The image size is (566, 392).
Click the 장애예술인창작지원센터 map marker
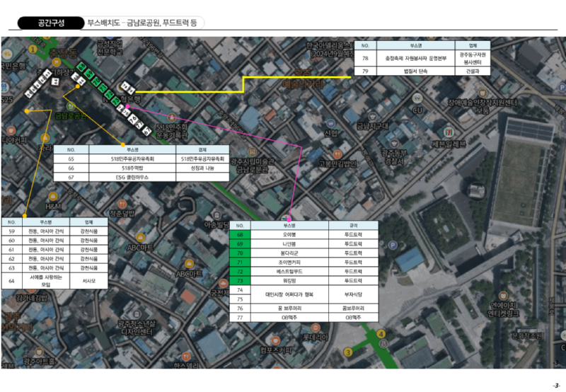point(483,93)
